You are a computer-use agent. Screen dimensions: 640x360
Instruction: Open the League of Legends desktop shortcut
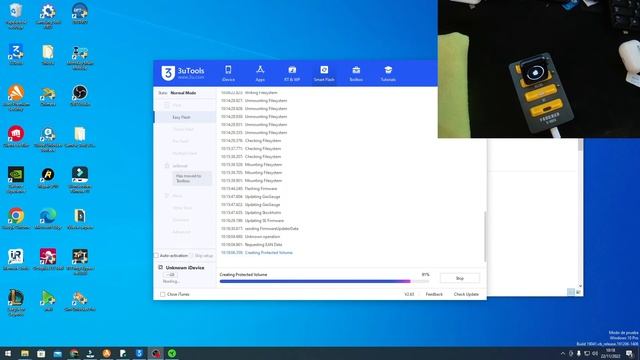click(16, 303)
